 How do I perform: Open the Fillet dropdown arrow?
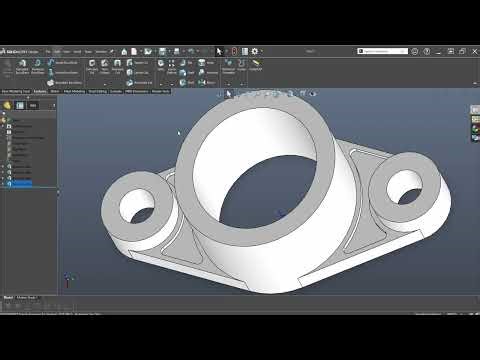tap(161, 84)
